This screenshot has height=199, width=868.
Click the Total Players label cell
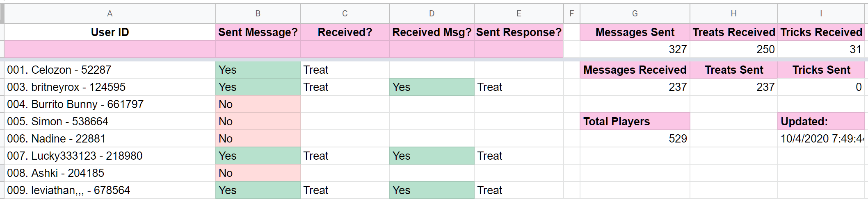[x=635, y=121]
